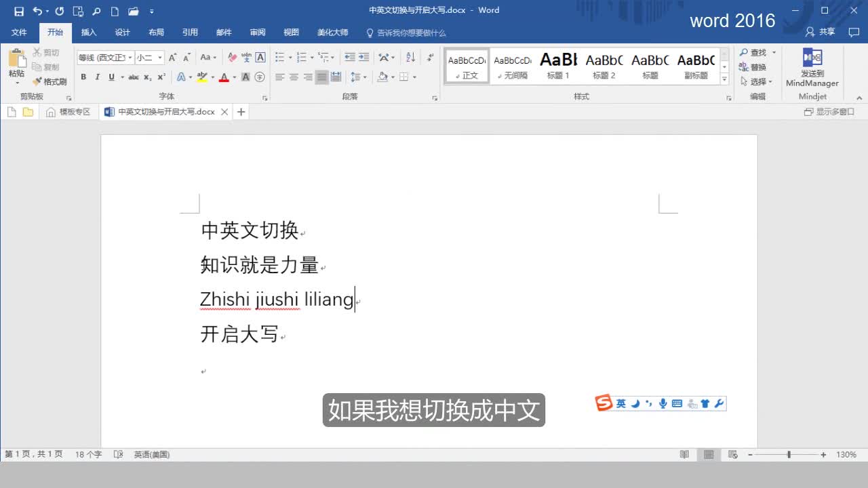Switch to Read Mode in status bar

(x=685, y=454)
